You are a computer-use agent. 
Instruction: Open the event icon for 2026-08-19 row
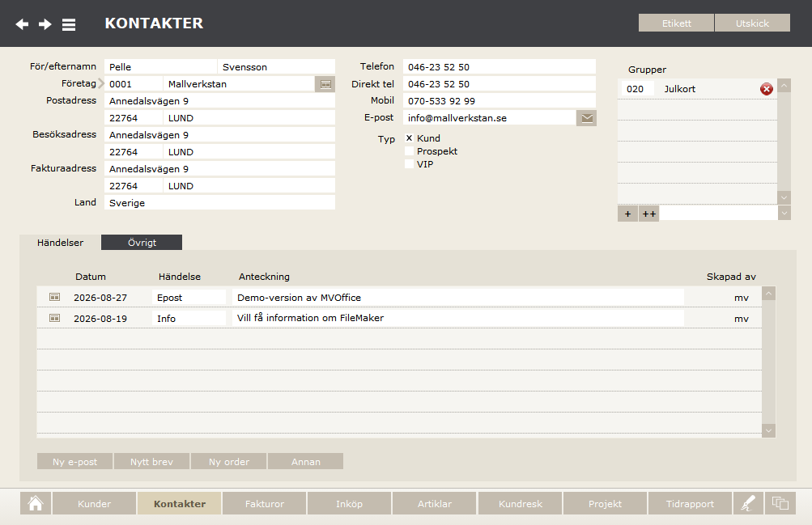tap(54, 318)
